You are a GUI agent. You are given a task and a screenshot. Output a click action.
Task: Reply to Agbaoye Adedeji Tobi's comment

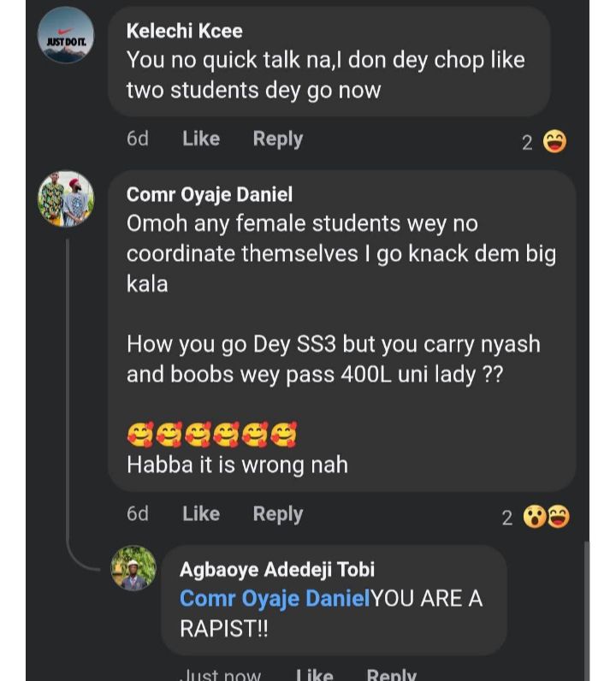(391, 673)
